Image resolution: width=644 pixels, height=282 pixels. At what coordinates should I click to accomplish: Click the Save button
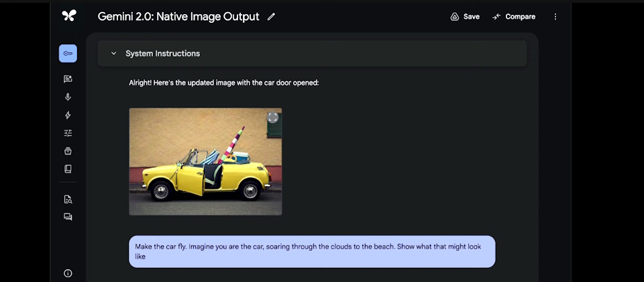[465, 17]
